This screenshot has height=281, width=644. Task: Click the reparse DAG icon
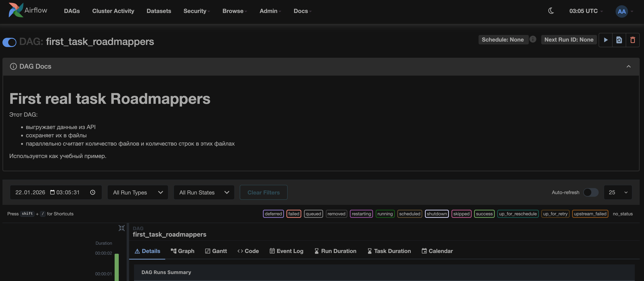pyautogui.click(x=619, y=40)
